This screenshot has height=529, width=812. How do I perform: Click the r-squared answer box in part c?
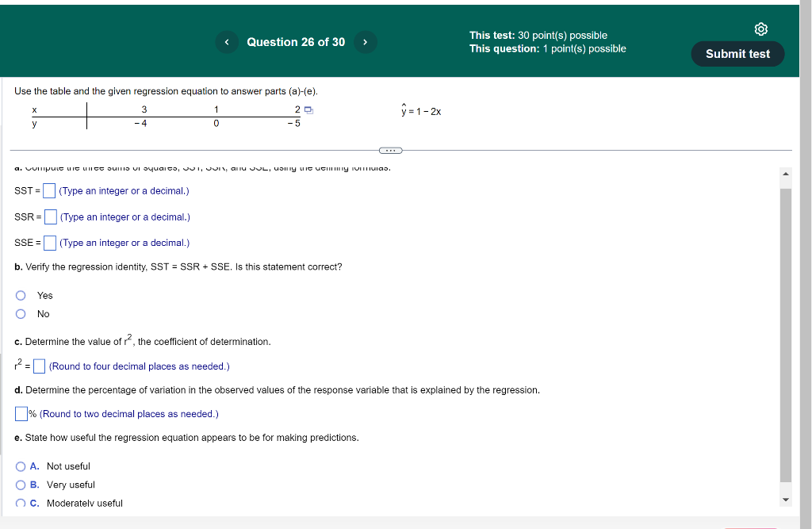pos(38,366)
